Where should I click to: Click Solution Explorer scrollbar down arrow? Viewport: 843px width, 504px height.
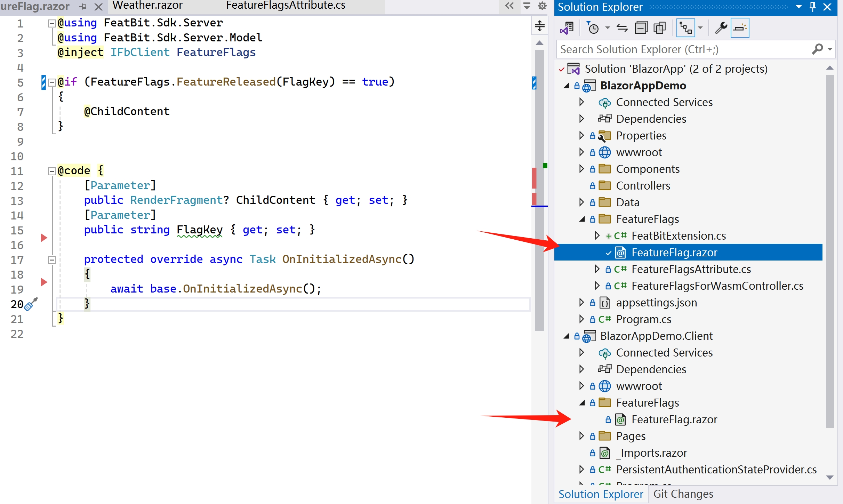click(x=830, y=477)
